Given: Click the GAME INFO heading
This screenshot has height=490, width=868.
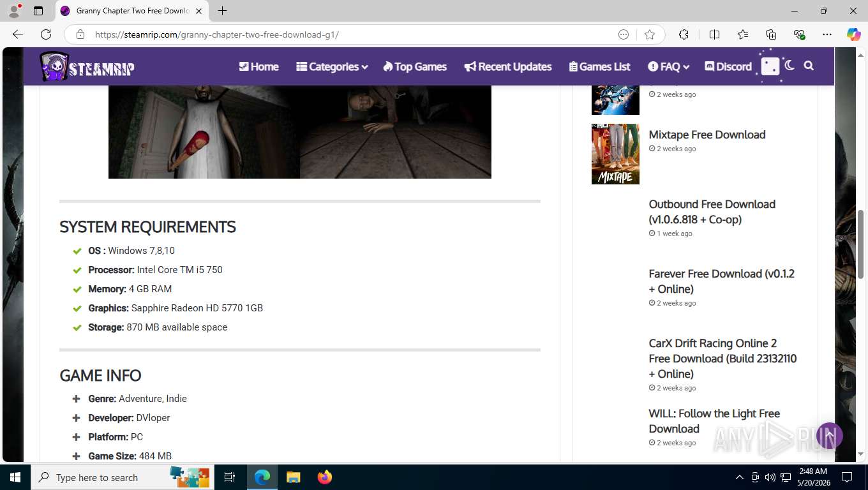Looking at the screenshot, I should 100,375.
